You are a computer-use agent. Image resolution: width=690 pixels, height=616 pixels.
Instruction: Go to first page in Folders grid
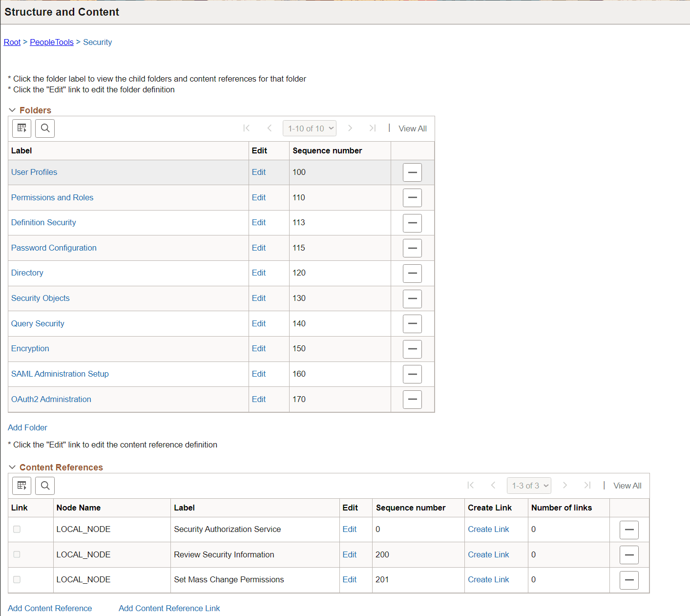coord(247,128)
